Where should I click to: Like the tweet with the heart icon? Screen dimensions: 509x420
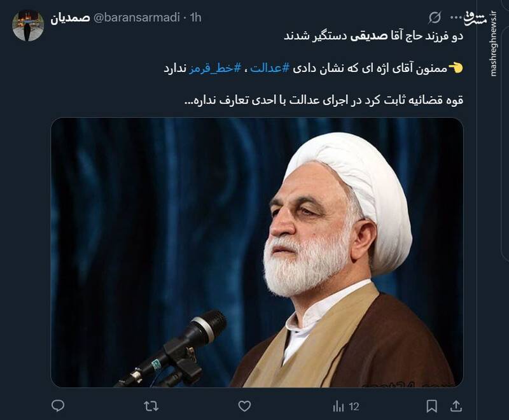tap(244, 406)
